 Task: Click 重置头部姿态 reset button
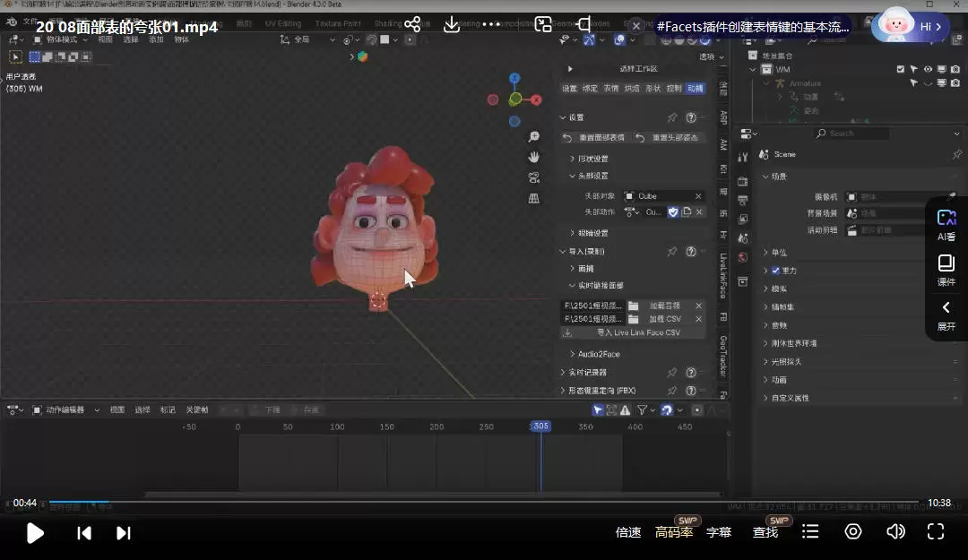tap(668, 138)
